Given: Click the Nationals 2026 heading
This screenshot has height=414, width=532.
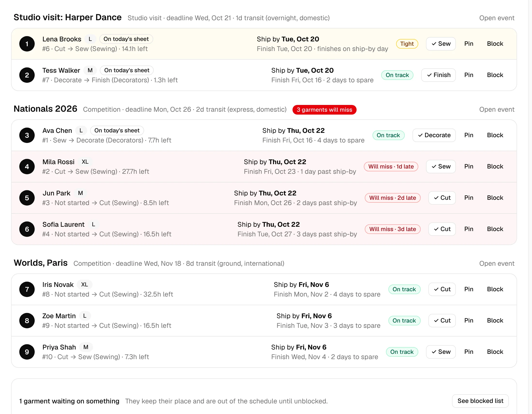Looking at the screenshot, I should point(45,109).
